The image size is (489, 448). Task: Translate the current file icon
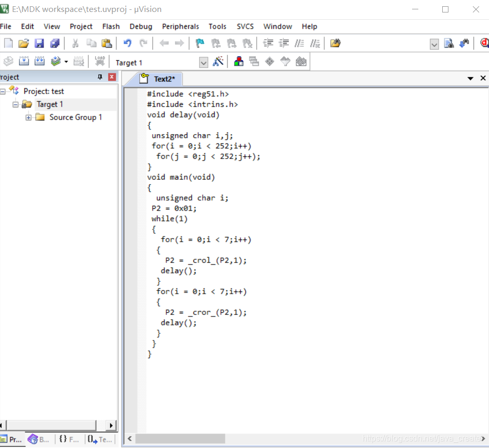8,61
